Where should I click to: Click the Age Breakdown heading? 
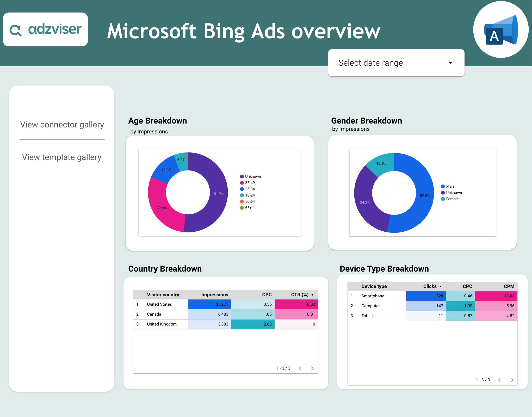158,121
